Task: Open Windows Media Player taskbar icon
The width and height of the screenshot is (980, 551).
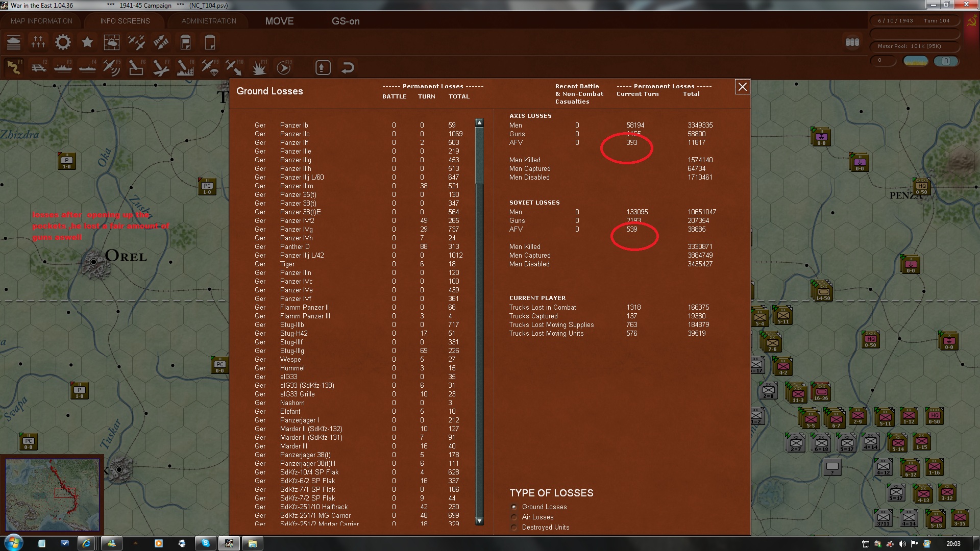Action: [158, 543]
